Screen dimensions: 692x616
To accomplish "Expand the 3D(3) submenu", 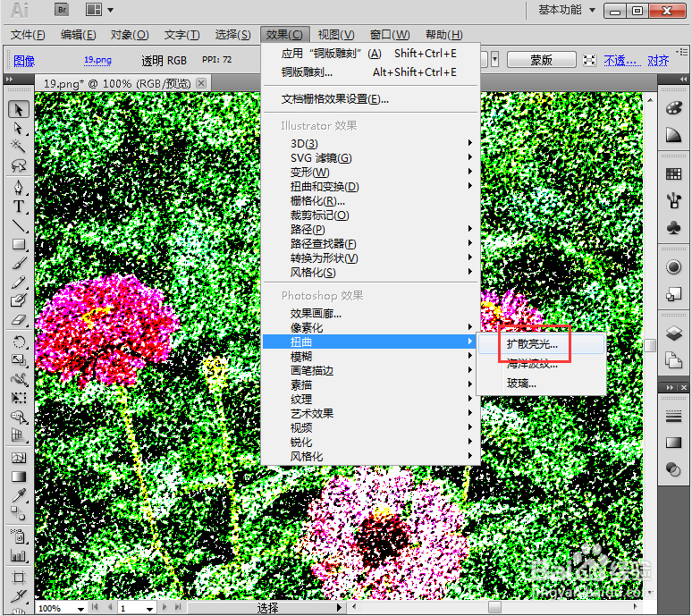I will (x=371, y=143).
